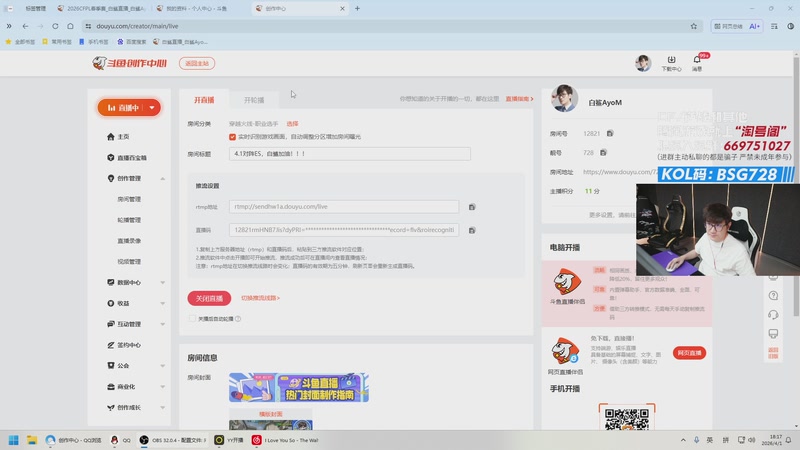Click the red 关闭直播 button
800x450 pixels.
(x=209, y=298)
